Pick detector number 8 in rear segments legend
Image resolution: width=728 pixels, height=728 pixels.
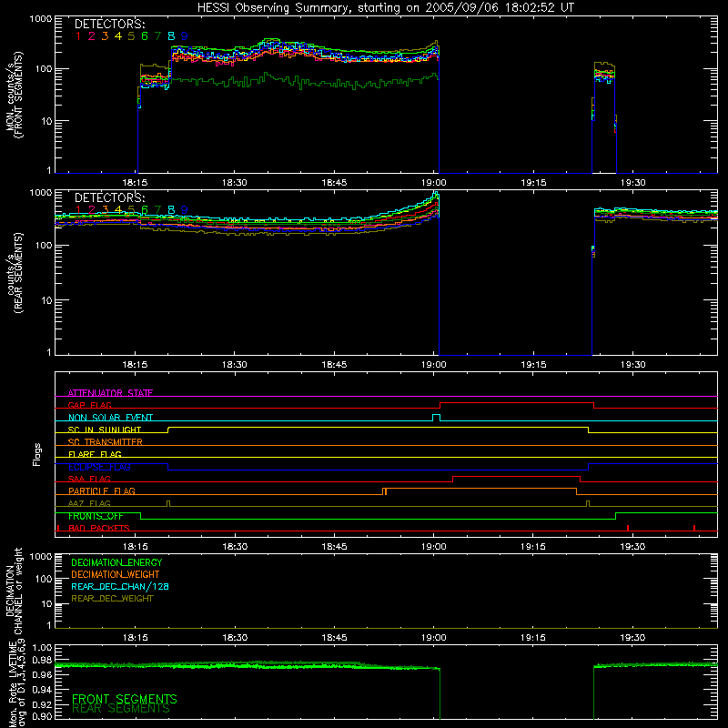(171, 210)
